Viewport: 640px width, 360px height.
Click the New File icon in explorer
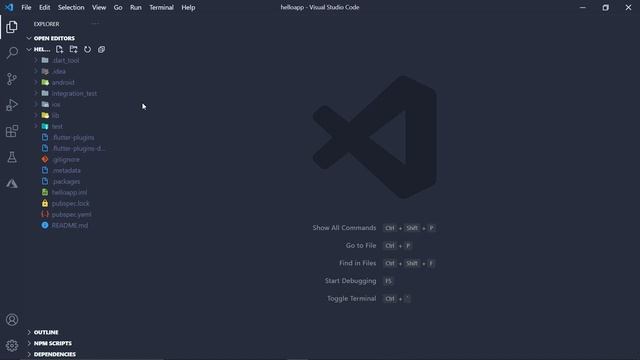pyautogui.click(x=60, y=49)
